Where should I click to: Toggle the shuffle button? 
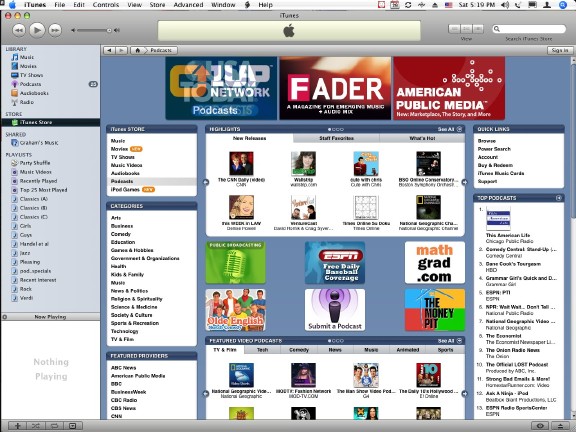(x=36, y=426)
